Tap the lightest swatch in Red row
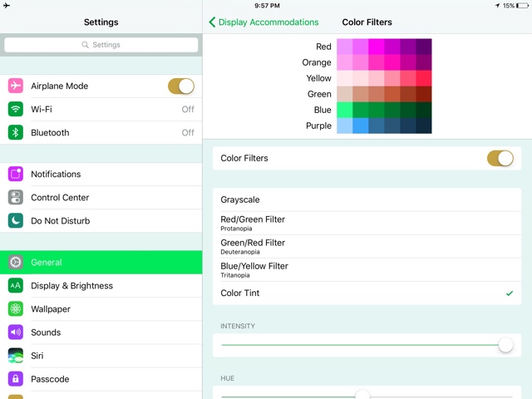This screenshot has width=532, height=399. (x=345, y=47)
